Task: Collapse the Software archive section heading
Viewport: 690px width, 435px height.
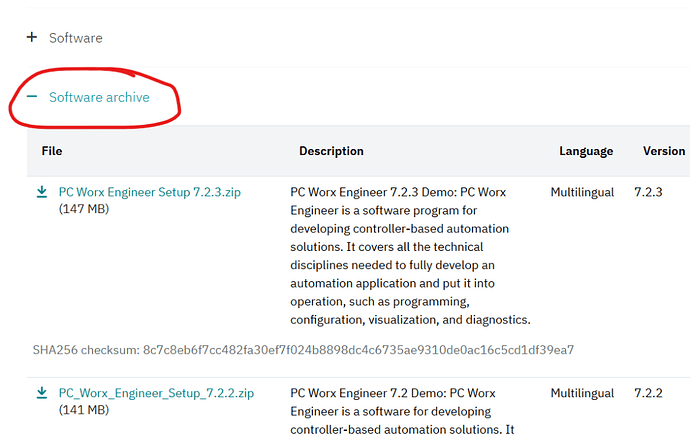Action: click(x=99, y=97)
